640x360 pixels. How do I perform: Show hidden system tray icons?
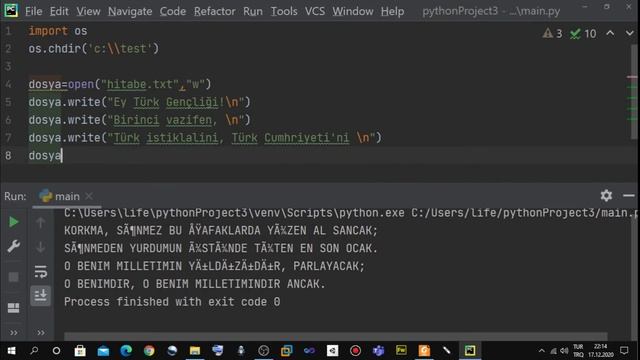click(x=542, y=351)
